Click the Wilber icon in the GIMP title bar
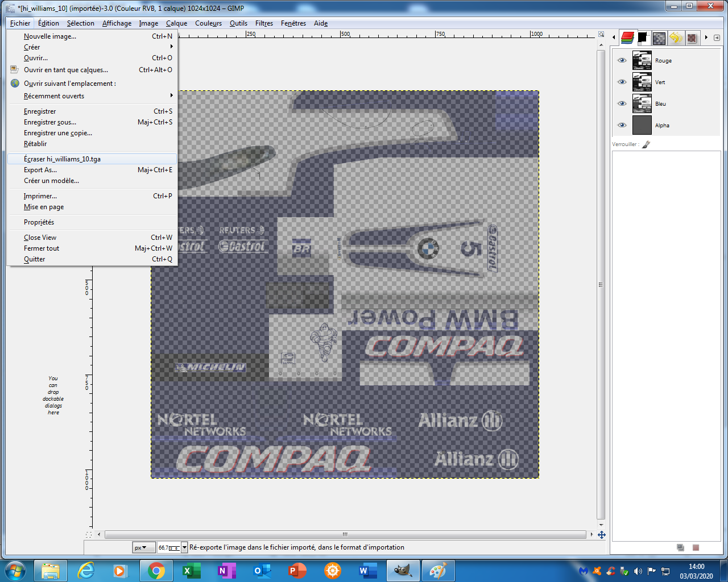728x582 pixels. (x=11, y=8)
